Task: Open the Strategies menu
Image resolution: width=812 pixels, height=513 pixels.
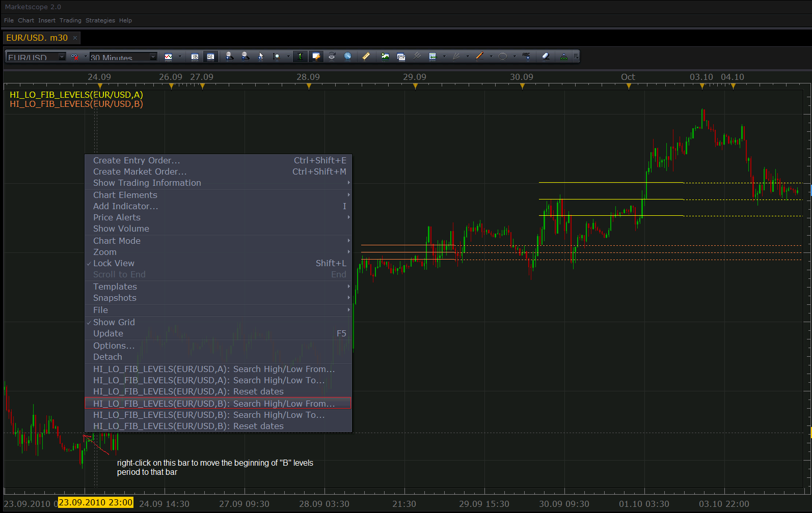Action: (100, 20)
